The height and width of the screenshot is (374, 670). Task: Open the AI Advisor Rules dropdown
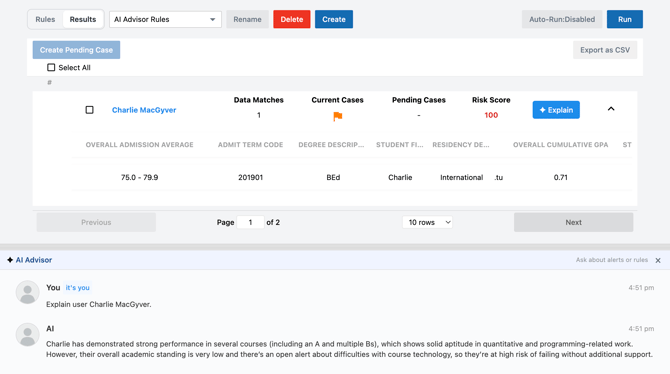pyautogui.click(x=165, y=19)
